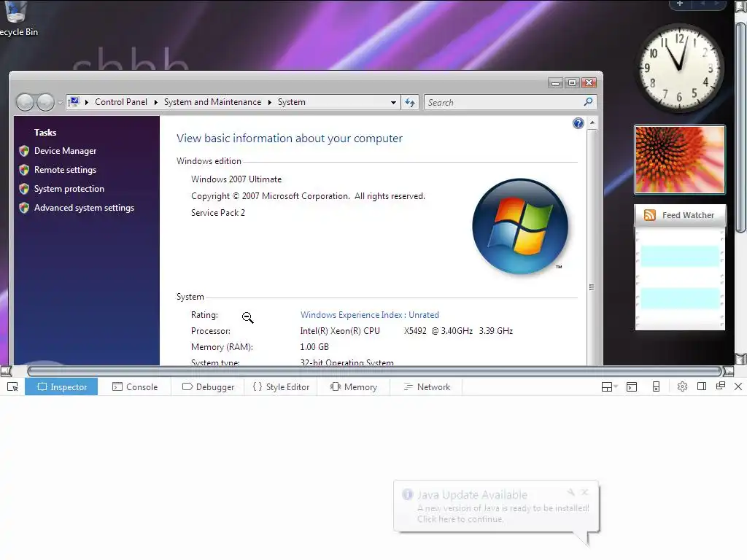This screenshot has height=560, width=747.
Task: Click the sidebar add gadget plus icon
Action: point(680,4)
